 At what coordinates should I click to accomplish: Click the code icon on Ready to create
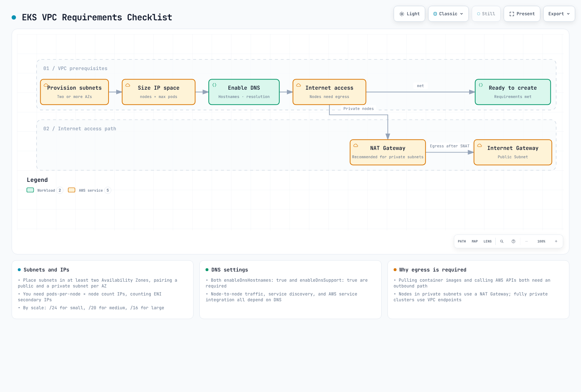tap(481, 85)
